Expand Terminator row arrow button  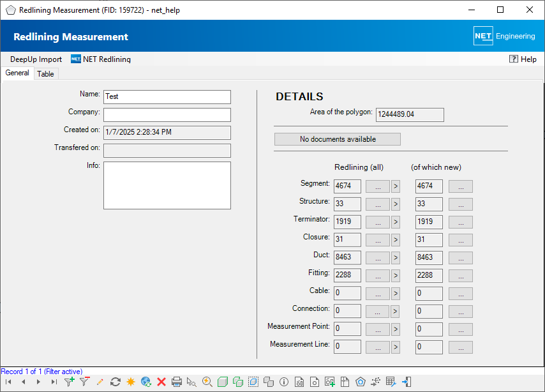[396, 222]
